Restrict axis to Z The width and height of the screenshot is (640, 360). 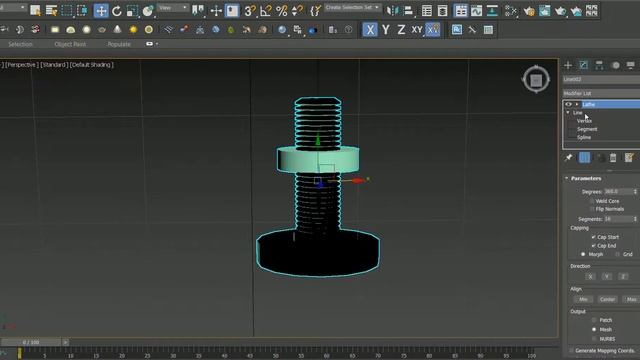[401, 30]
